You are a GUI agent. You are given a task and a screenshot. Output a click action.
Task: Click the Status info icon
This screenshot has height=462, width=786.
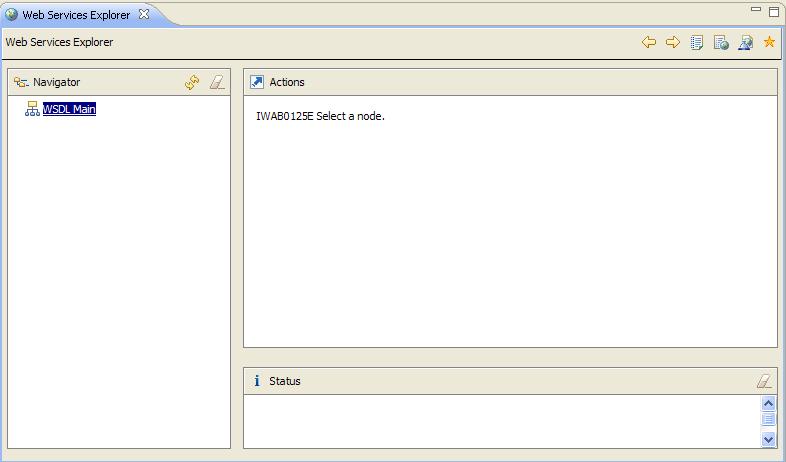257,381
